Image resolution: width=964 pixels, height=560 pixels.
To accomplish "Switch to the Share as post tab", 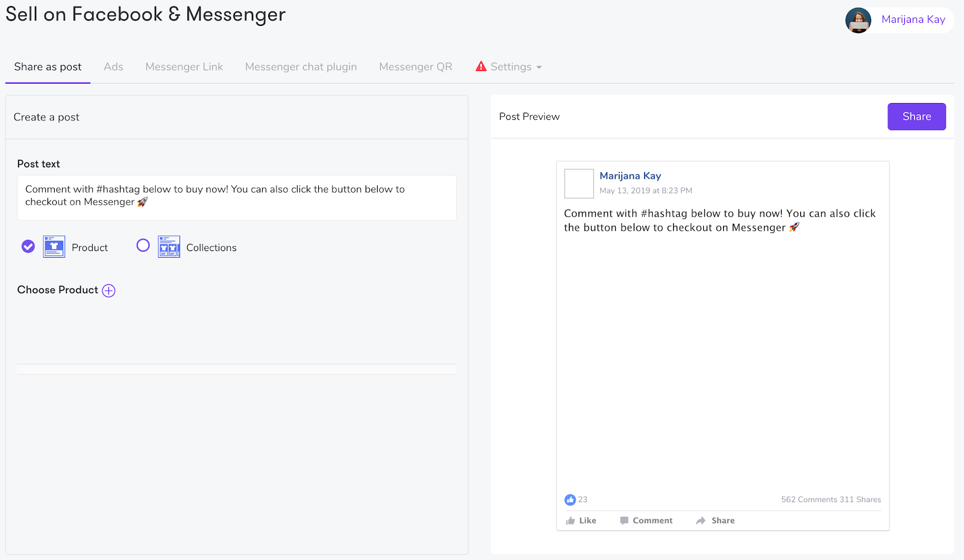I will [x=48, y=67].
